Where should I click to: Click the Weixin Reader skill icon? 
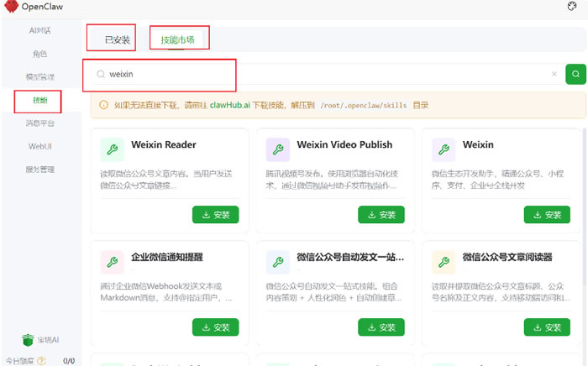[112, 149]
